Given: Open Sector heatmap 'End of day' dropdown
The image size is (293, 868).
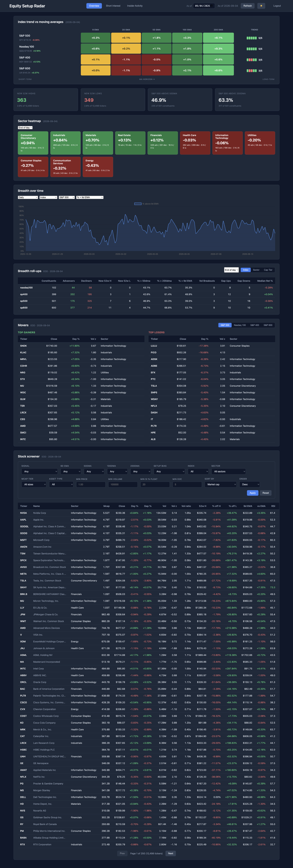Looking at the screenshot, I should click(x=25, y=128).
